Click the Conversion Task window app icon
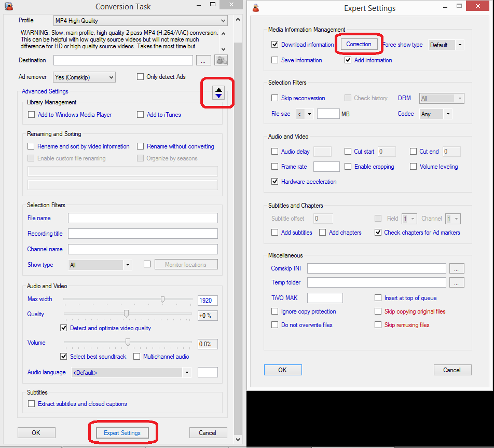This screenshot has height=448, width=494. [x=9, y=6]
